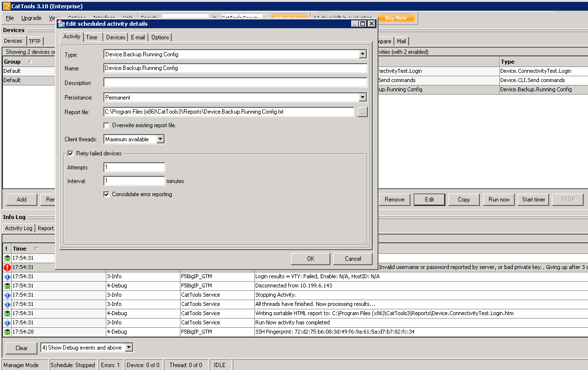Click the Thread: 0 of 0 status entry

point(186,365)
